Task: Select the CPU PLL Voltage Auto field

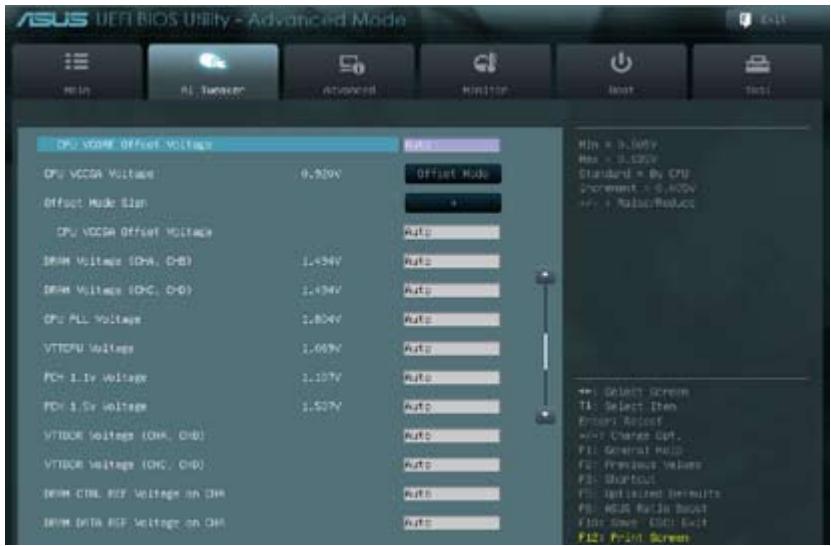Action: click(452, 320)
